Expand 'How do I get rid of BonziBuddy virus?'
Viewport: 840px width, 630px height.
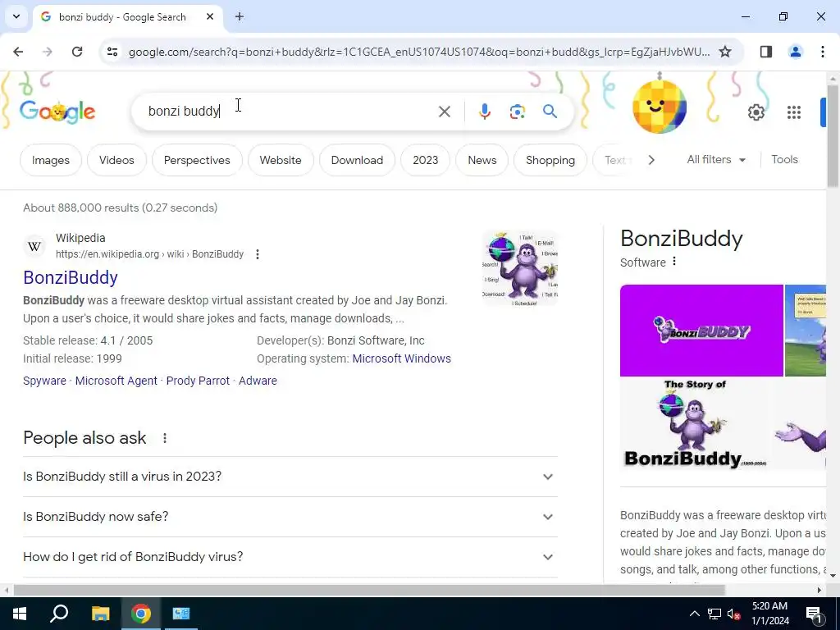tap(290, 557)
